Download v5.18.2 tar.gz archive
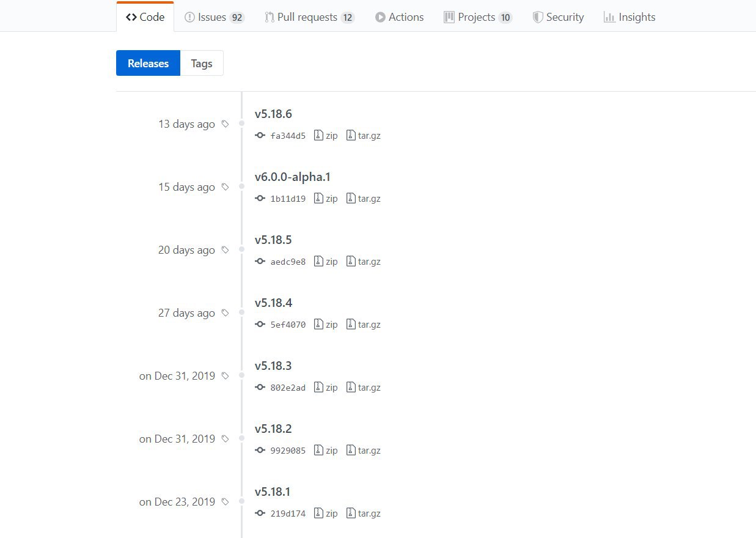The height and width of the screenshot is (538, 756). pyautogui.click(x=364, y=451)
